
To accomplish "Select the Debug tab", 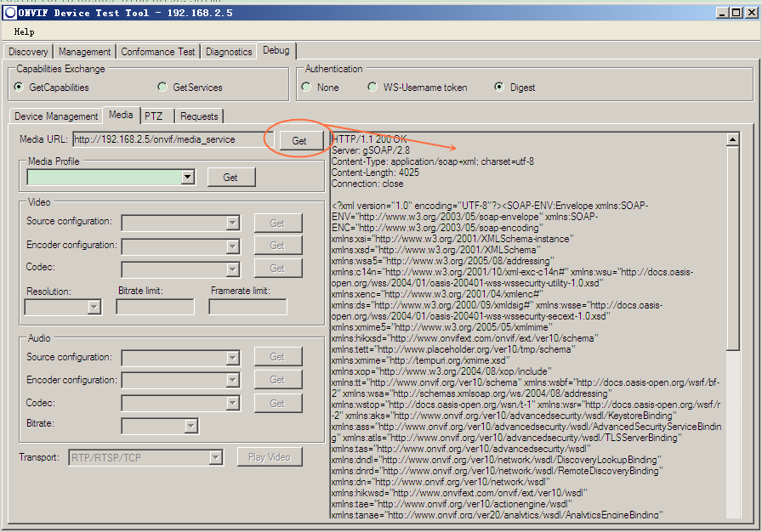I will tap(276, 50).
